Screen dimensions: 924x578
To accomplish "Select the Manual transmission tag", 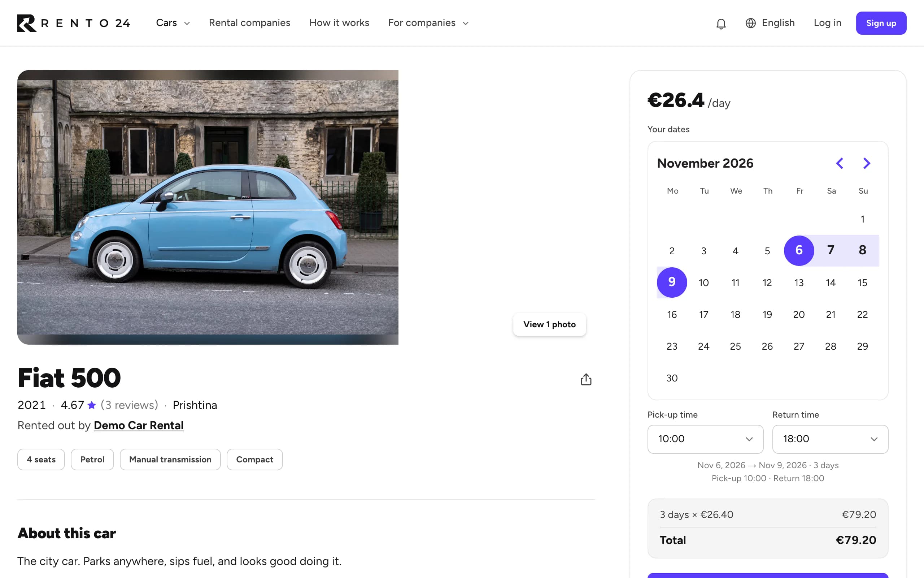I will pos(170,459).
